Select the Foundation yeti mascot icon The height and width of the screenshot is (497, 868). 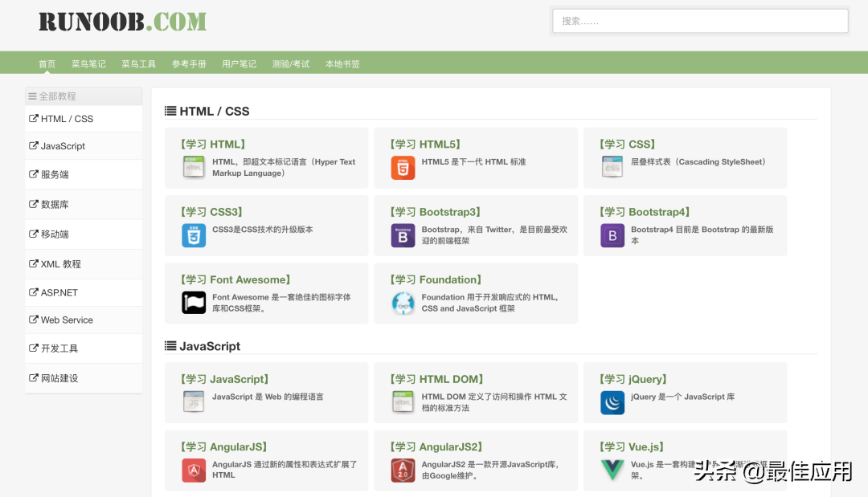(x=403, y=303)
